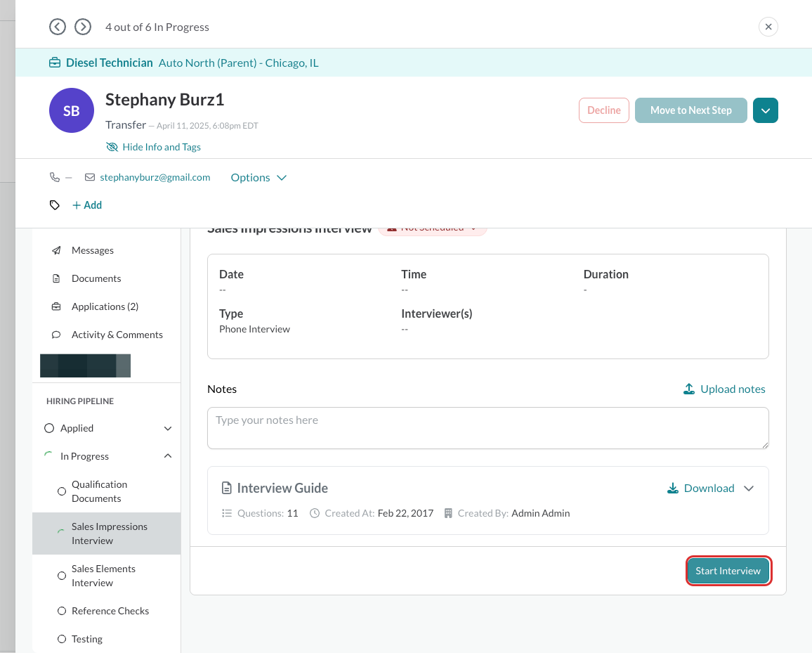Close the candidate panel
The height and width of the screenshot is (653, 812).
pos(768,27)
